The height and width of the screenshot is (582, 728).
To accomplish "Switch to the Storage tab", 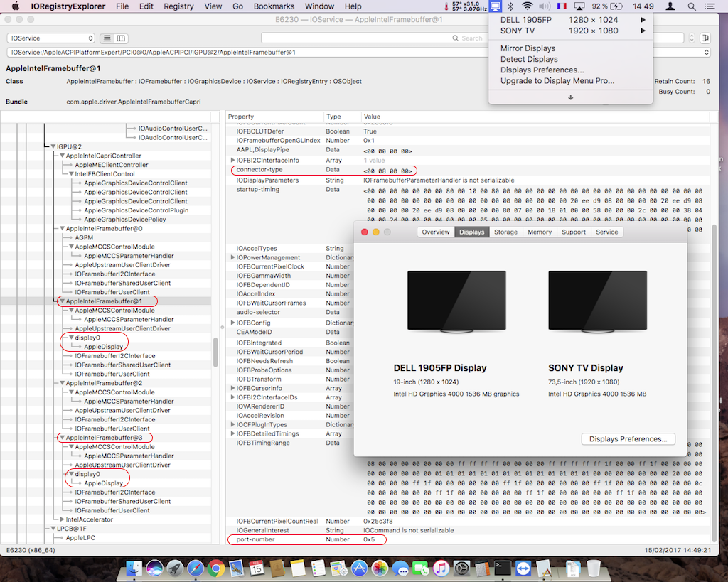I will 505,231.
